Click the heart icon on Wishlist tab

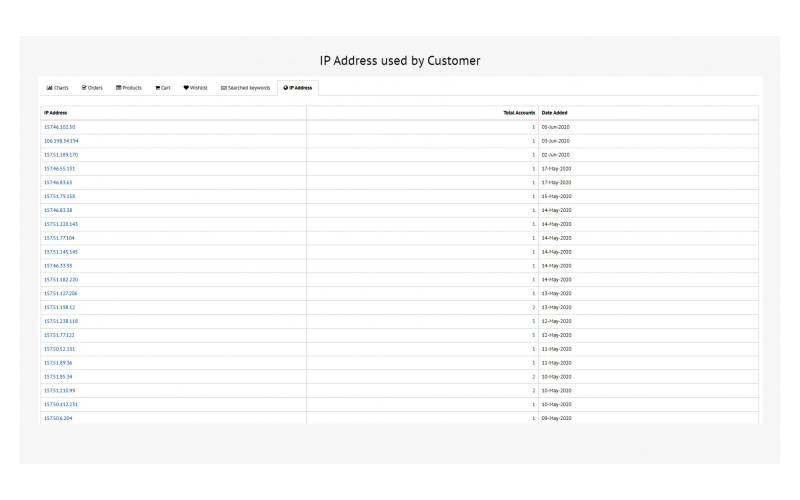click(x=186, y=88)
